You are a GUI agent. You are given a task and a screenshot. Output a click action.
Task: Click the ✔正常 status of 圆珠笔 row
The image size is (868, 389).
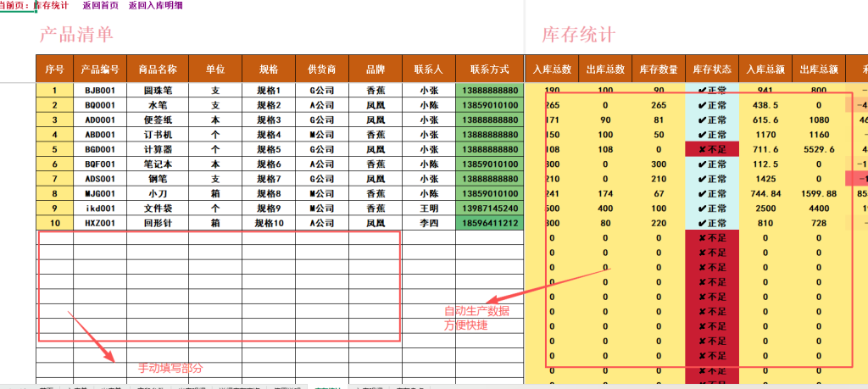coord(711,91)
